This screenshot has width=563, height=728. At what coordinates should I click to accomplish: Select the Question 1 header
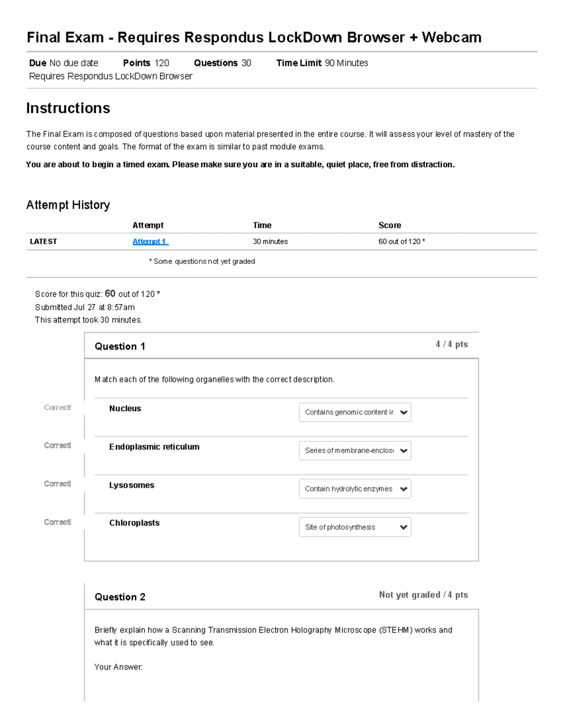[120, 346]
